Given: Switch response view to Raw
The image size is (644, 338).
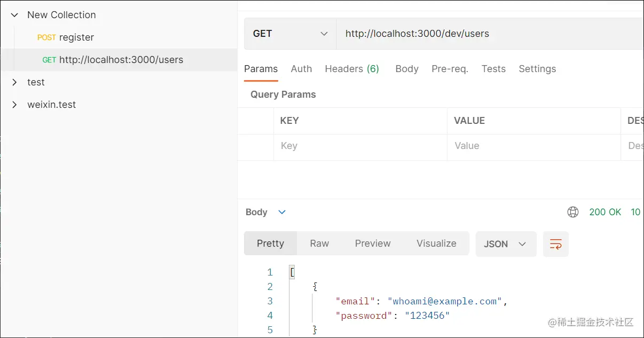Looking at the screenshot, I should 319,243.
